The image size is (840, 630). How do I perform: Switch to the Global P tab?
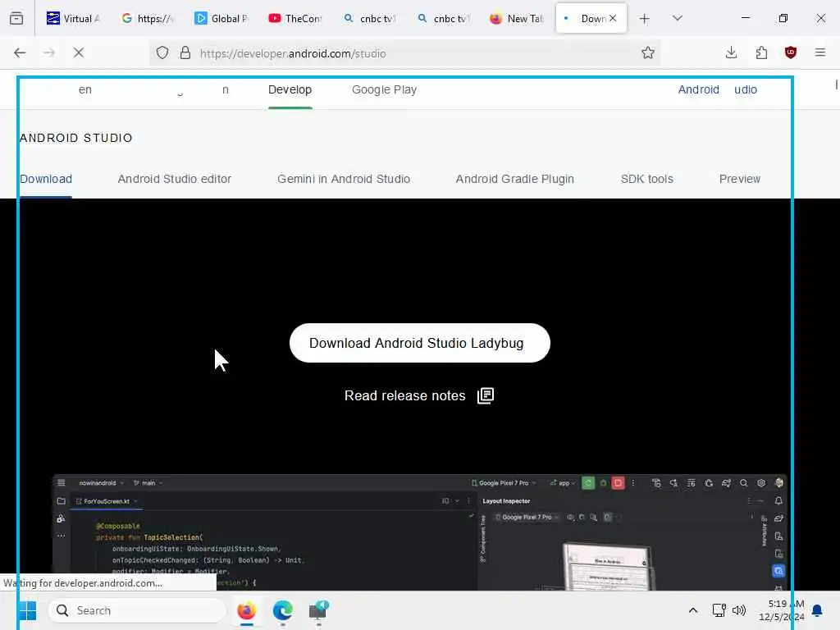221,18
